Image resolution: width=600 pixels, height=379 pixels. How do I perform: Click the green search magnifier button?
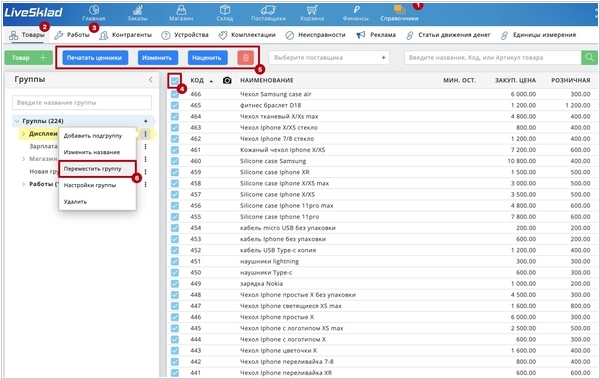[589, 58]
